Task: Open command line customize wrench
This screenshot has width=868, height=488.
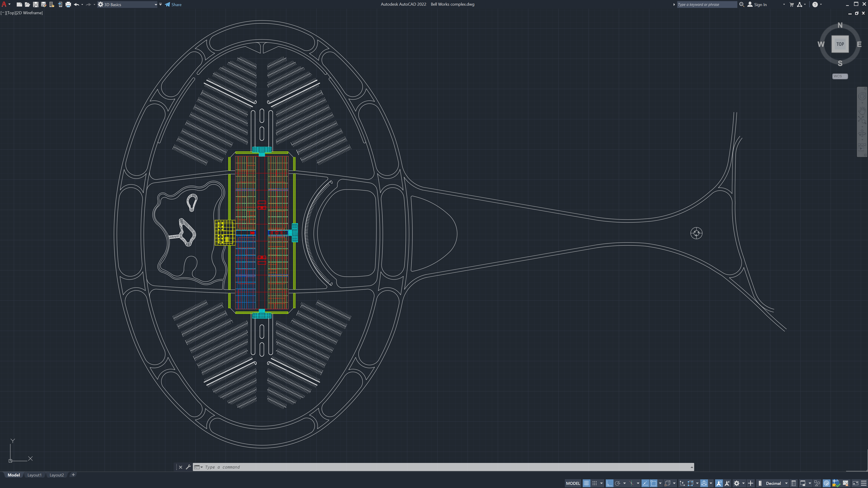Action: [x=188, y=467]
